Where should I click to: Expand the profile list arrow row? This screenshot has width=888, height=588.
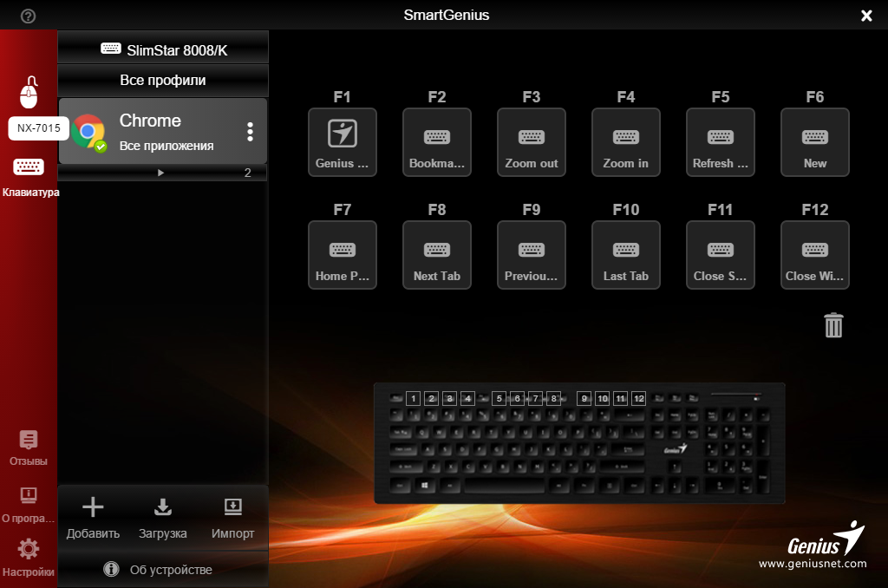tap(163, 173)
